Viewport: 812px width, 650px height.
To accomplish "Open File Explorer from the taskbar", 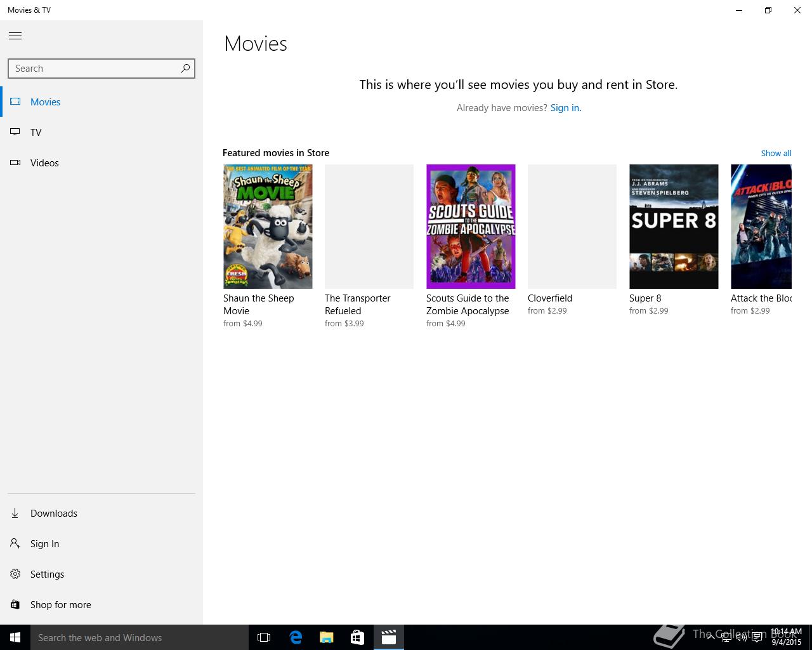I will point(327,637).
